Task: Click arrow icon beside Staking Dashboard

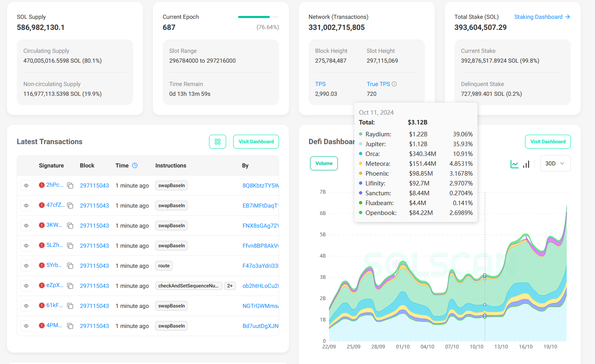Action: pyautogui.click(x=568, y=17)
